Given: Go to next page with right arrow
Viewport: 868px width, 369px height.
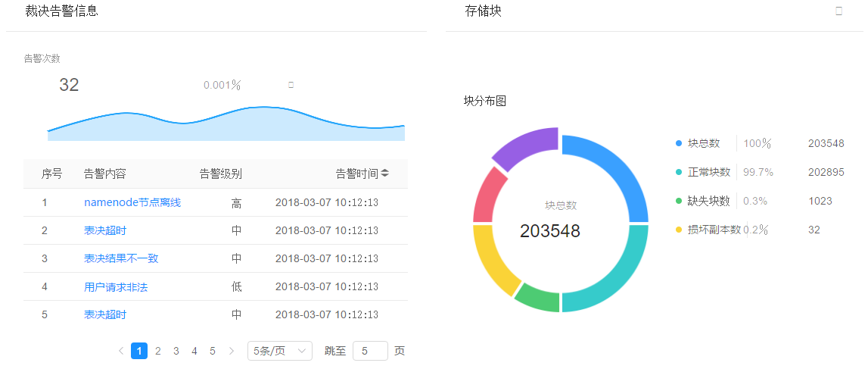Looking at the screenshot, I should click(232, 351).
